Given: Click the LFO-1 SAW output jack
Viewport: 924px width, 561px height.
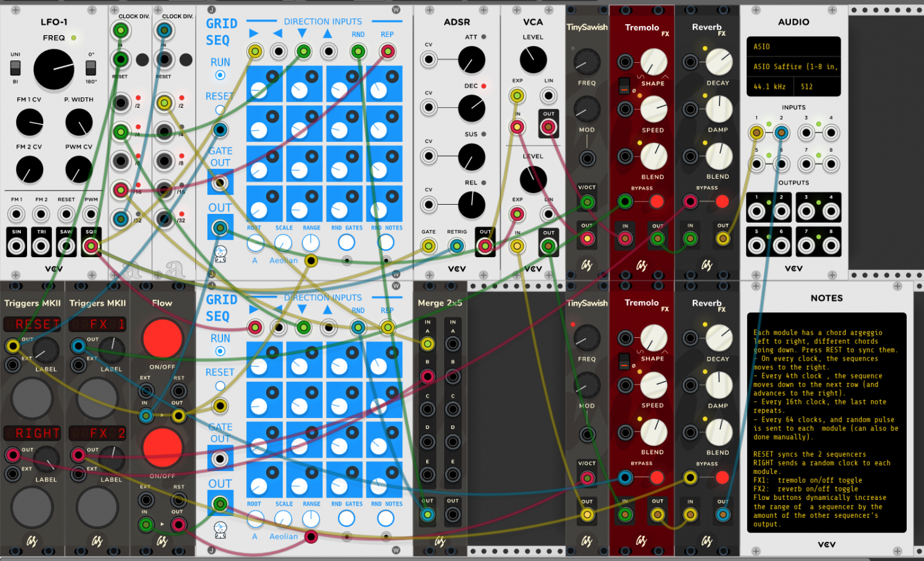Looking at the screenshot, I should [66, 246].
